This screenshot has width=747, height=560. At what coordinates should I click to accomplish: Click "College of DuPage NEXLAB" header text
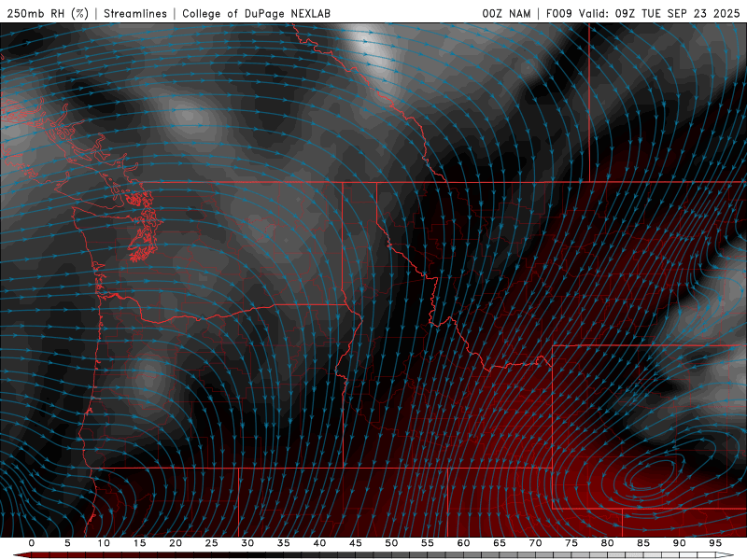256,13
